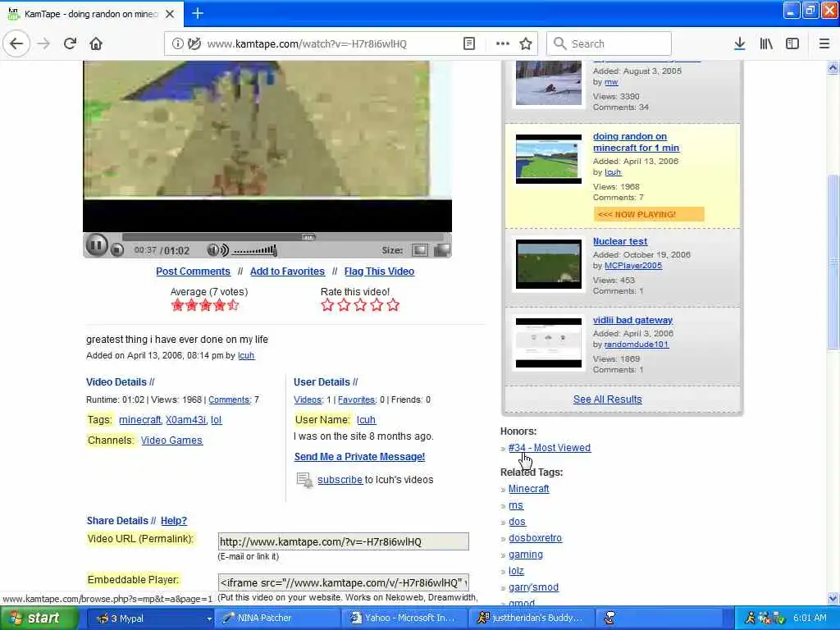The image size is (840, 630).
Task: Rate this video three stars
Action: pos(361,305)
